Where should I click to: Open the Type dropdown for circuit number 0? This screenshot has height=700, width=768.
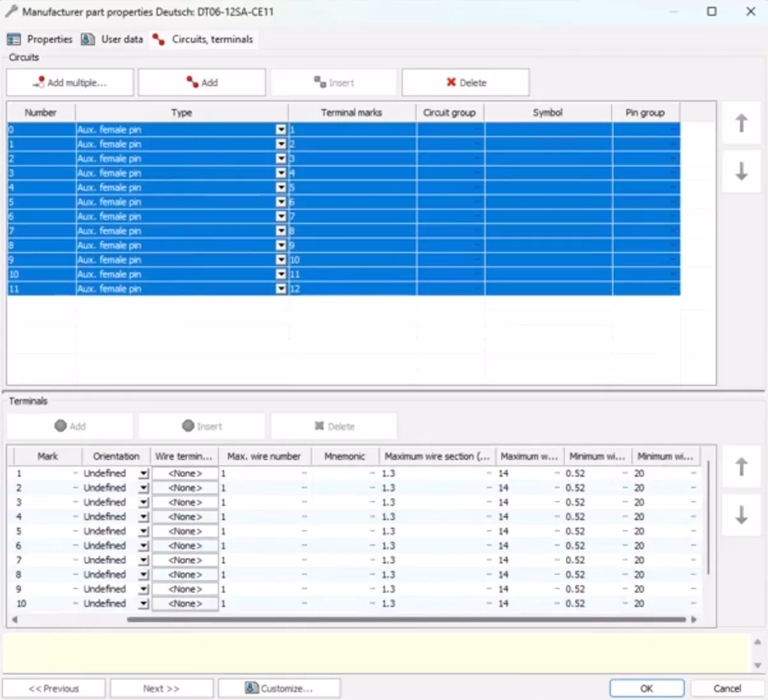tap(280, 130)
